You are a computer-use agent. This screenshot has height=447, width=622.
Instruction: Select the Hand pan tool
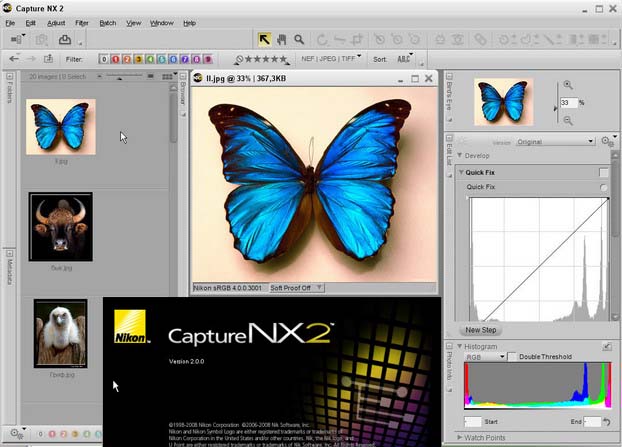click(282, 39)
